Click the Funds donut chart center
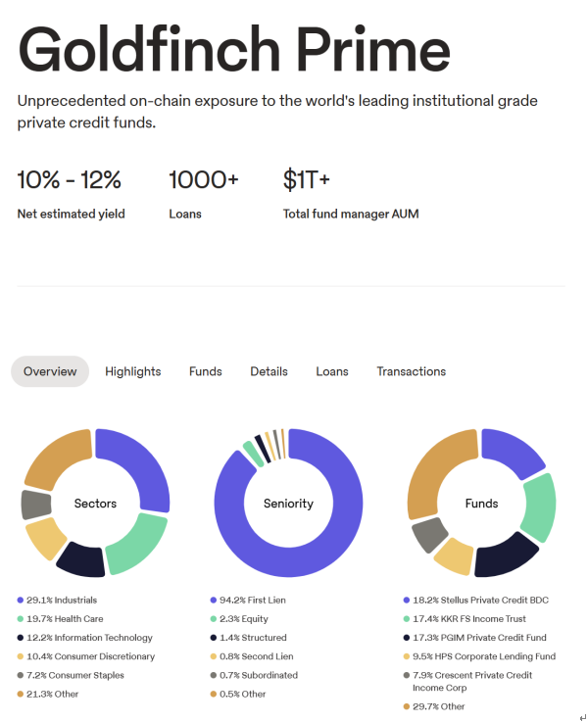 coord(481,504)
